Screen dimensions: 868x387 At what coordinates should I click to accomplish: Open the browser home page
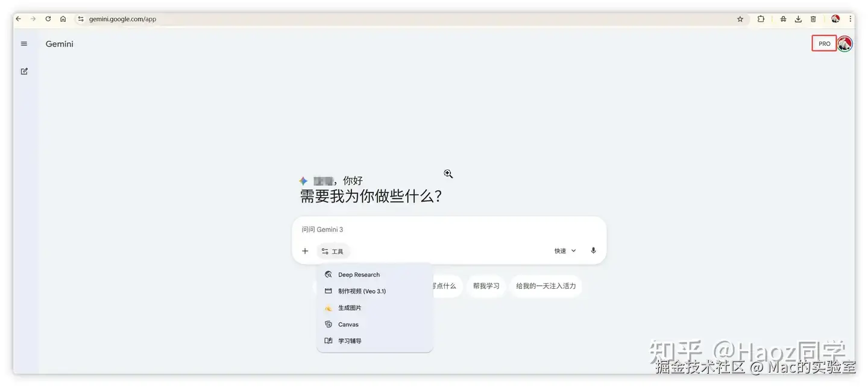coord(63,19)
